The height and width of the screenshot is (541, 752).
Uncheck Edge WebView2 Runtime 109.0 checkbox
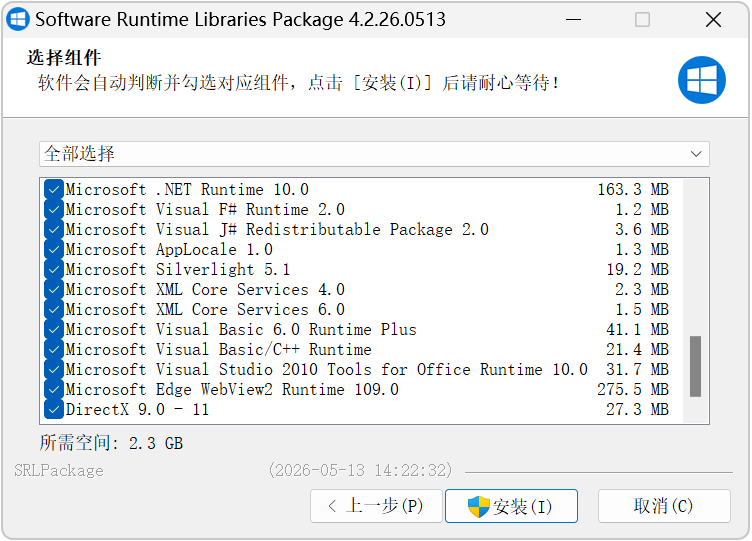pyautogui.click(x=54, y=389)
